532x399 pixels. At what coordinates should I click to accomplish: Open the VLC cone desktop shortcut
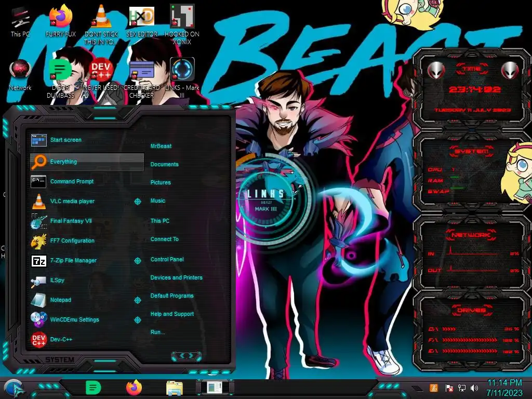pos(101,24)
